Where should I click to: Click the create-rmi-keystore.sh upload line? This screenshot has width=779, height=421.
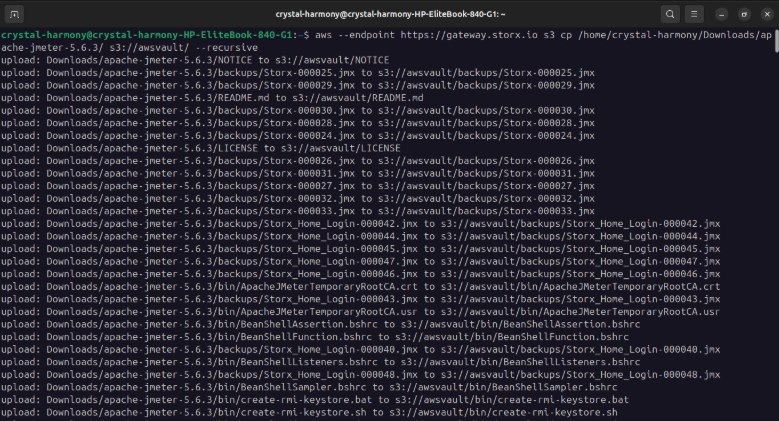(x=309, y=413)
